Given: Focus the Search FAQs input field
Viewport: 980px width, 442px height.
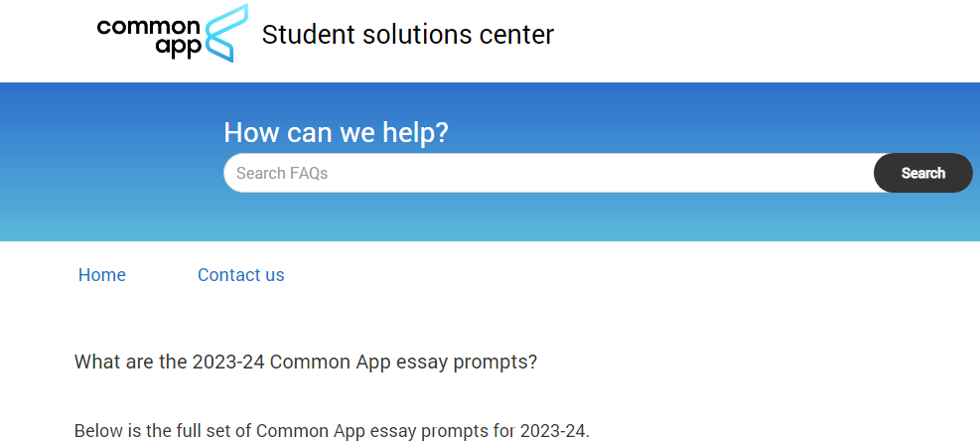Looking at the screenshot, I should (x=548, y=173).
